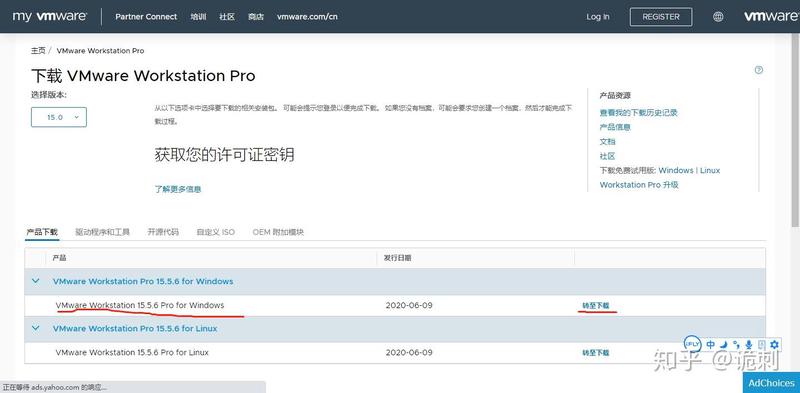The width and height of the screenshot is (800, 393).
Task: Collapse the Workstation Pro 15.5.6 for Linux section
Action: [x=36, y=328]
